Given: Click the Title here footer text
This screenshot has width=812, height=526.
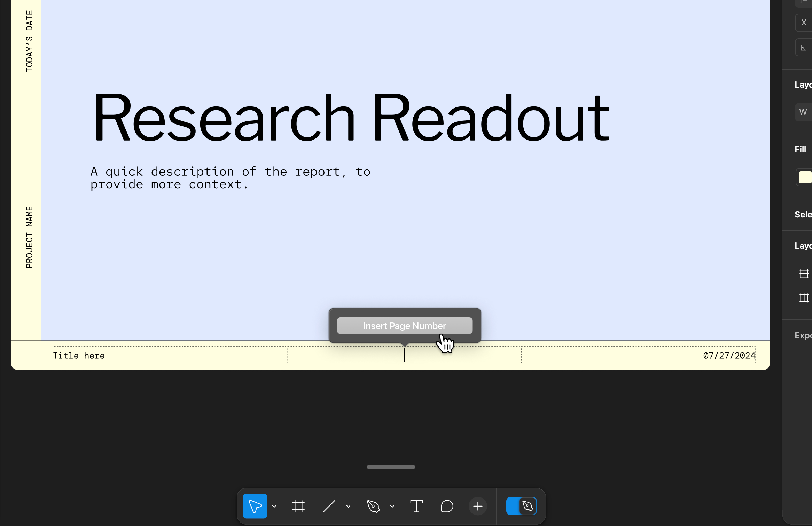Looking at the screenshot, I should pyautogui.click(x=79, y=356).
